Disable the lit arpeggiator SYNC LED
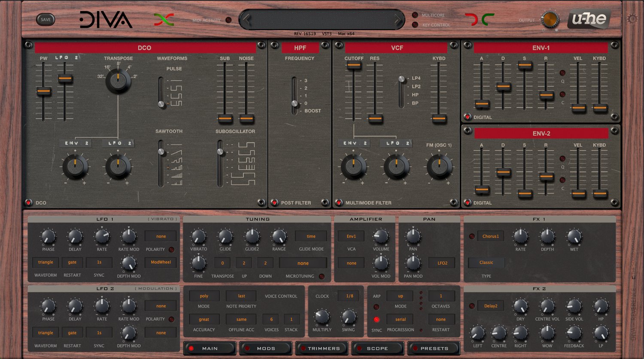The height and width of the screenshot is (359, 644). click(377, 320)
